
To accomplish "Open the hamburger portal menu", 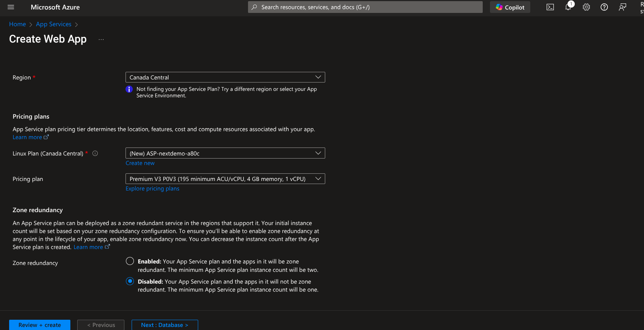I will coord(11,7).
